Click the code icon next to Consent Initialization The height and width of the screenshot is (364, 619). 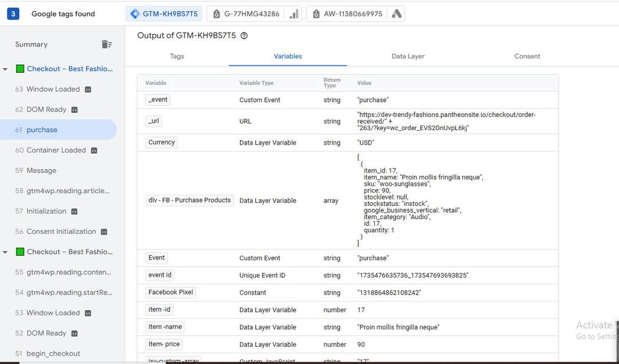104,232
